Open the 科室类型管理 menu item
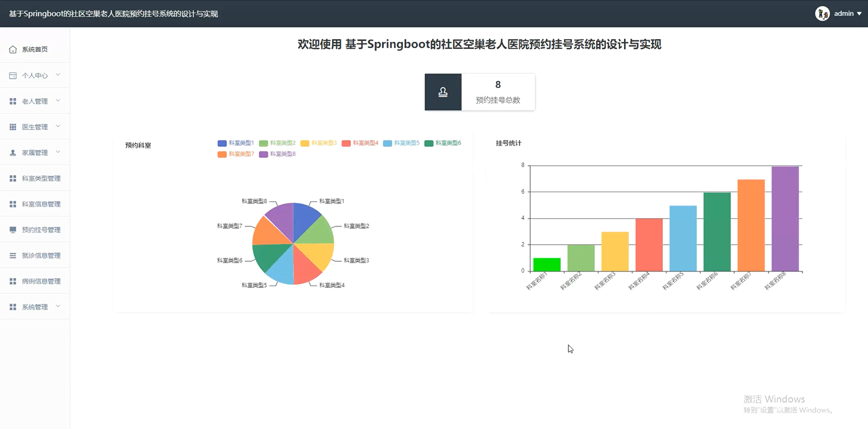The height and width of the screenshot is (429, 868). [x=35, y=178]
